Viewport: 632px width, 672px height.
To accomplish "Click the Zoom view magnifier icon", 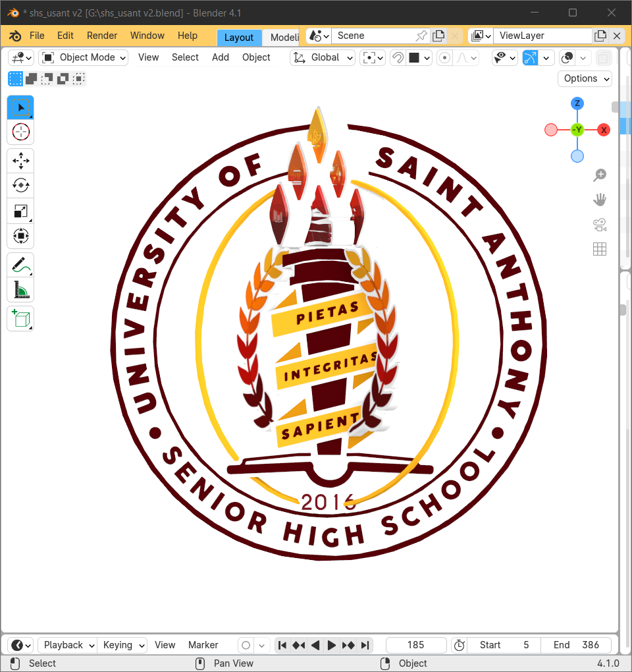I will coord(600,175).
